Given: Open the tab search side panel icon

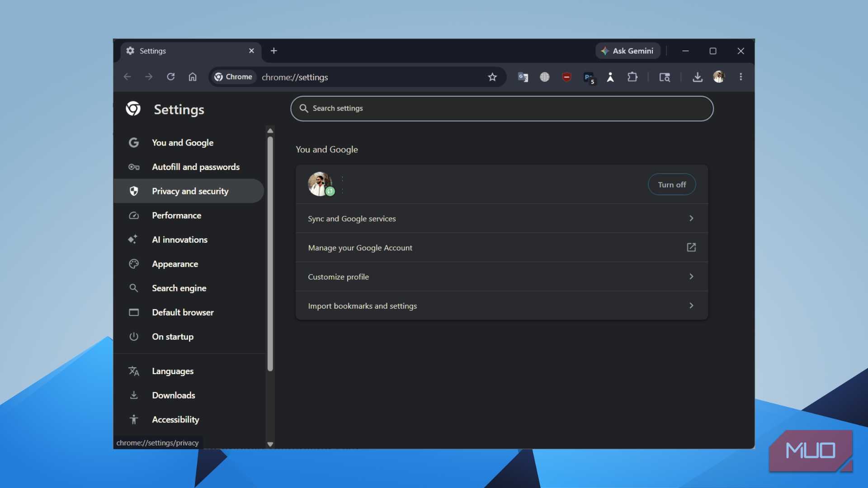Looking at the screenshot, I should pos(665,77).
